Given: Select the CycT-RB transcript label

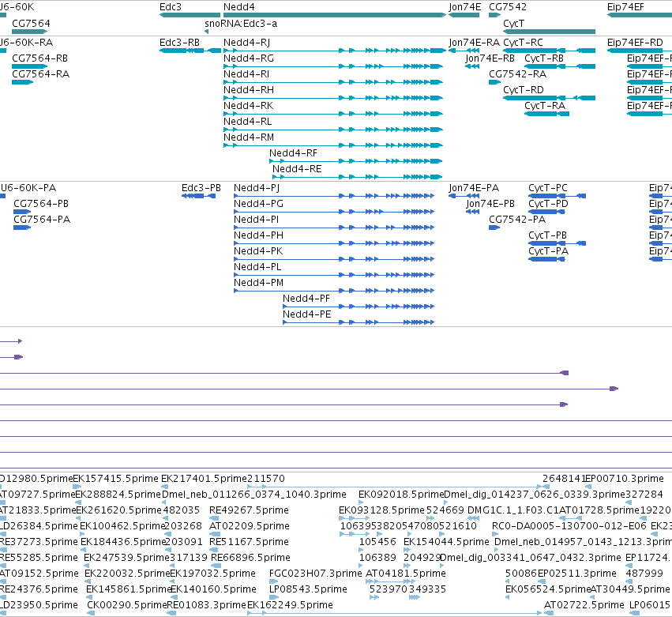Looking at the screenshot, I should [544, 58].
